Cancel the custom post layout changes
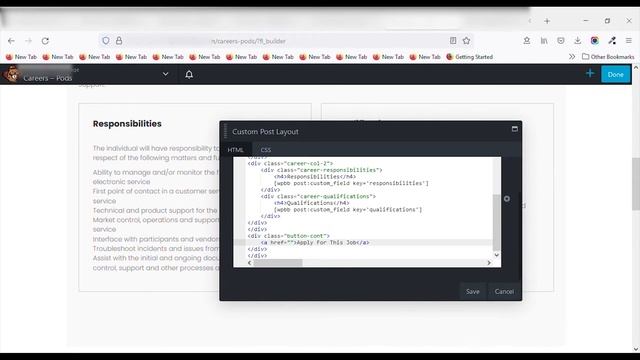 click(x=504, y=291)
